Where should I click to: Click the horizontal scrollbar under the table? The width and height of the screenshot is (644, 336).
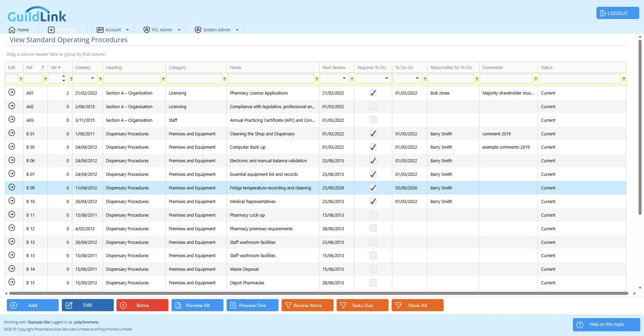[319, 293]
